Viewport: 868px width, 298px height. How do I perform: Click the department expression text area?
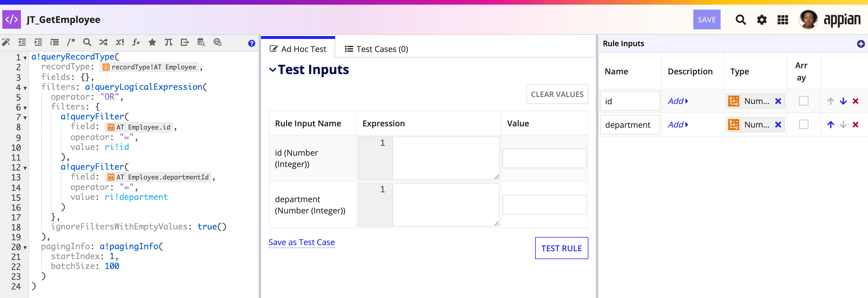[446, 205]
